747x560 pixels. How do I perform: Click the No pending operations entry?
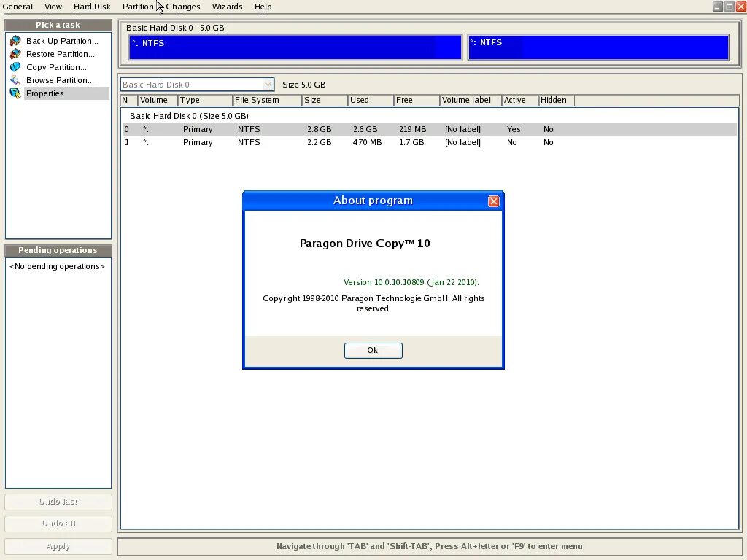tap(57, 266)
